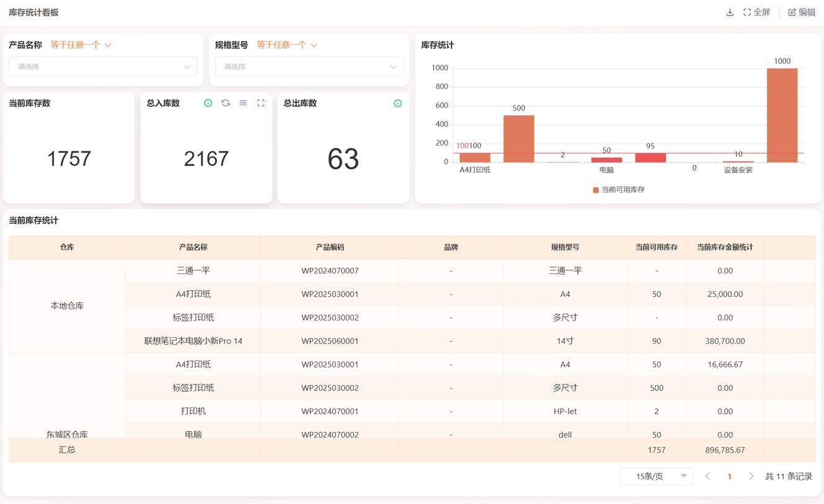Open 产品名称 filter condition '等于任意一个' dropdown
The image size is (824, 504).
pos(81,45)
